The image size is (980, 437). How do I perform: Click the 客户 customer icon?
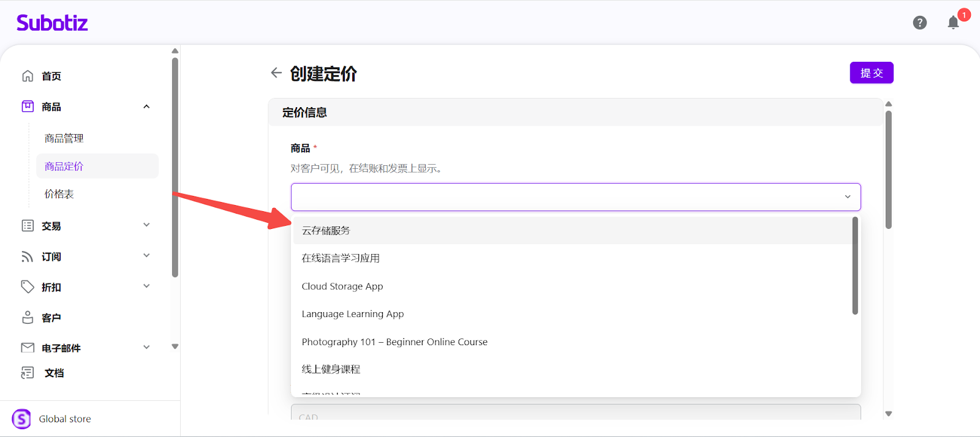[x=28, y=318]
